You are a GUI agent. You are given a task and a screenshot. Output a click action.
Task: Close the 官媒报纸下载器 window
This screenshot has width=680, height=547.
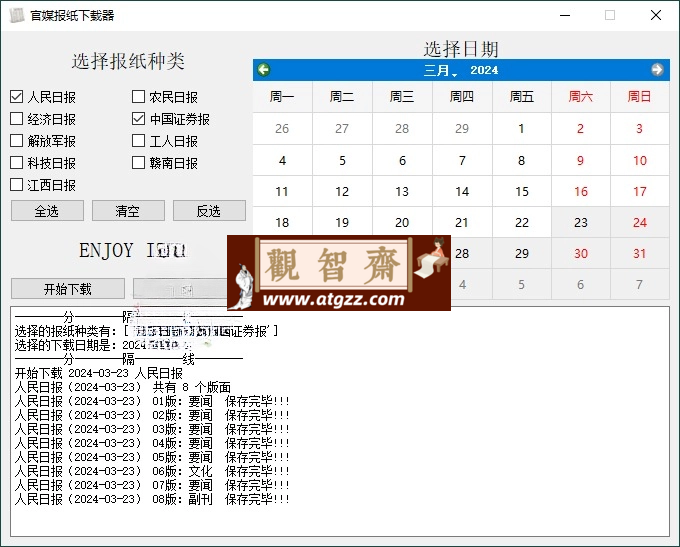656,15
